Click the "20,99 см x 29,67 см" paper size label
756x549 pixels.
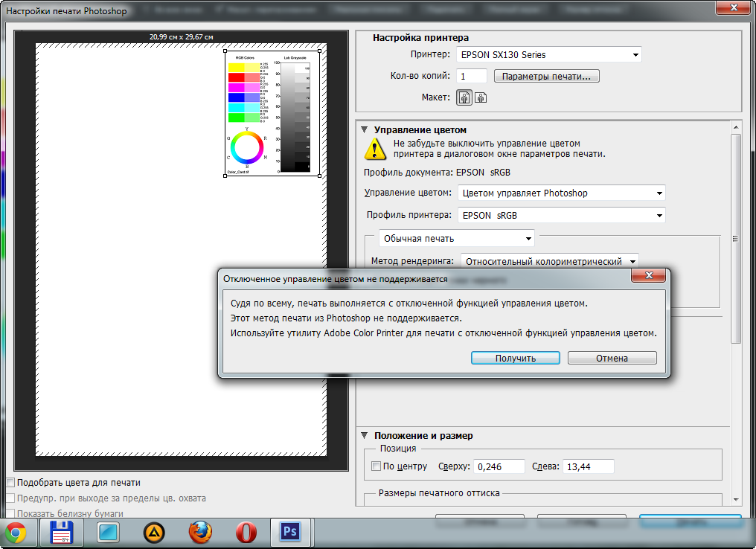tap(182, 36)
